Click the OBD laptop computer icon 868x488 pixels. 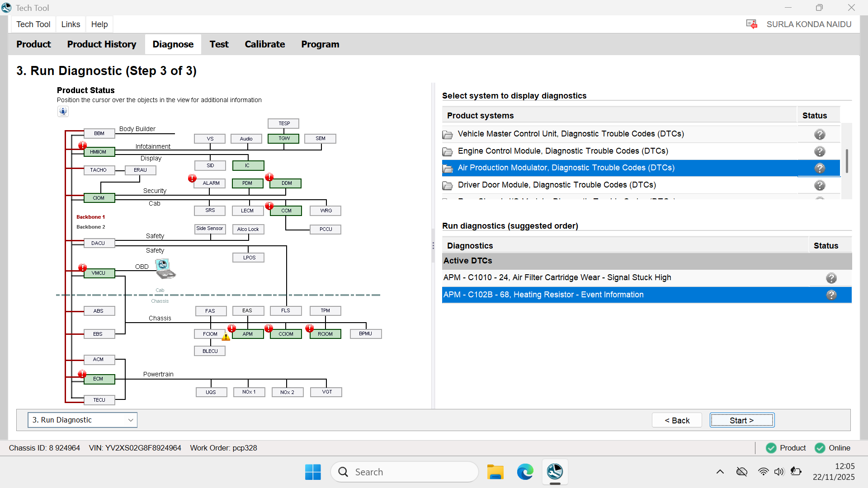165,268
